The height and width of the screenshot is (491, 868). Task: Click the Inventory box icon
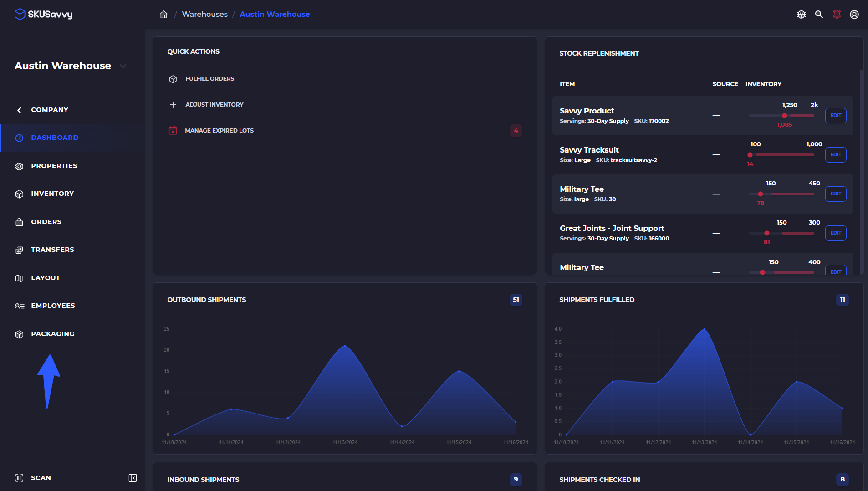(x=19, y=194)
